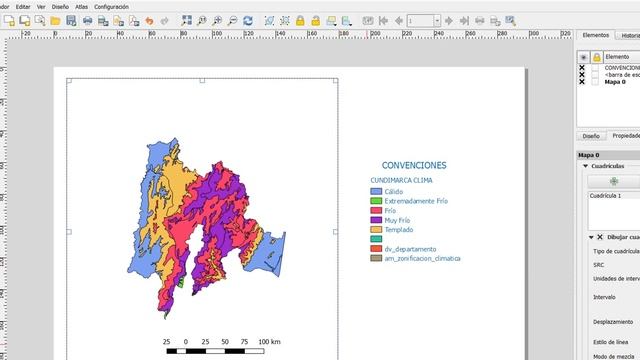Click the Export atlas icon

pos(495,20)
